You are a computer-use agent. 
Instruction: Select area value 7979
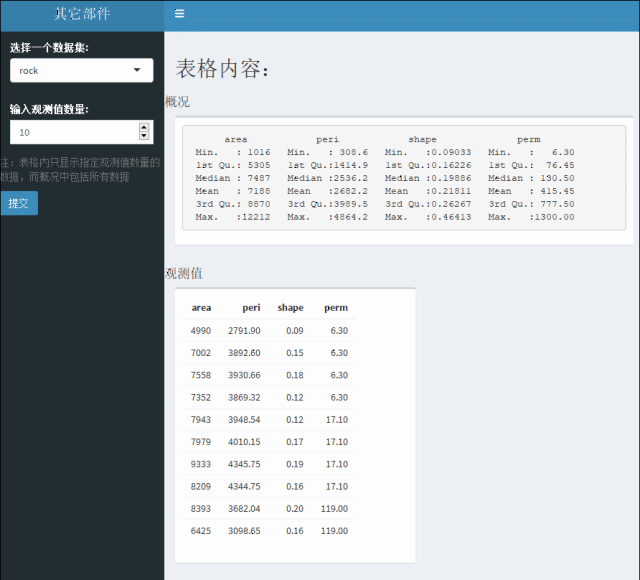coord(201,442)
